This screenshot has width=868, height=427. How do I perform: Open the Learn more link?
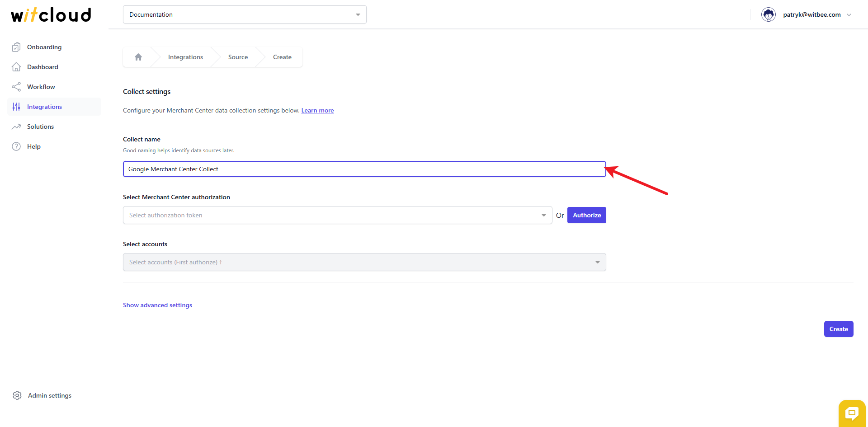pos(318,110)
